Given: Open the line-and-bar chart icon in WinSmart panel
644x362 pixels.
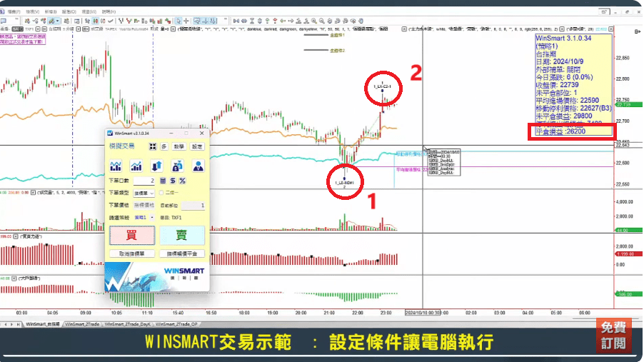Looking at the screenshot, I should pyautogui.click(x=116, y=166).
